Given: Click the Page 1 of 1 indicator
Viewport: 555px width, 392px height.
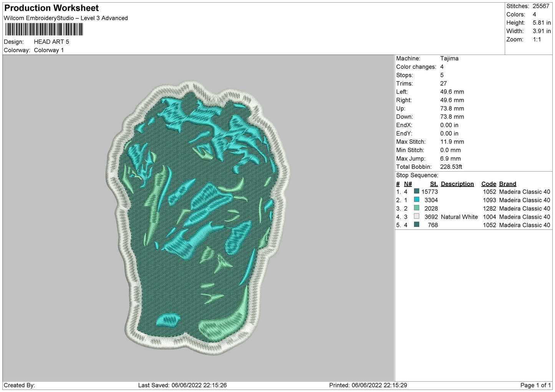Looking at the screenshot, I should tap(535, 385).
